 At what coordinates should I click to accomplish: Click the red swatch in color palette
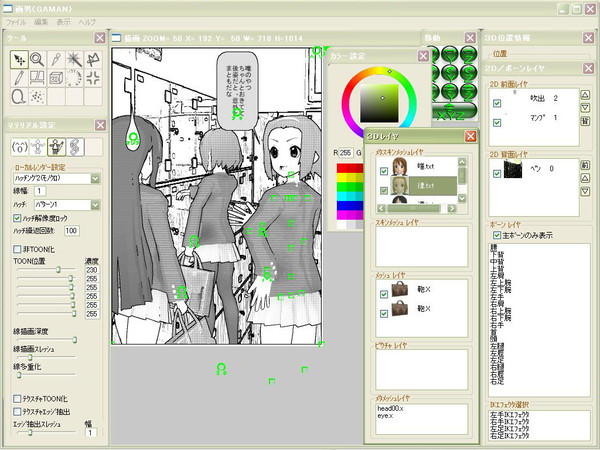point(350,168)
